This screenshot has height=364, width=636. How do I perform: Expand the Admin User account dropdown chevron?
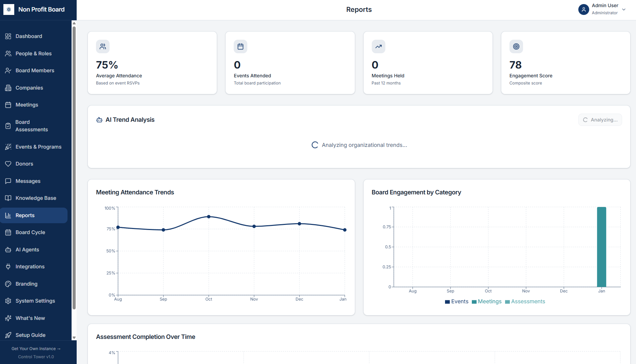click(624, 9)
